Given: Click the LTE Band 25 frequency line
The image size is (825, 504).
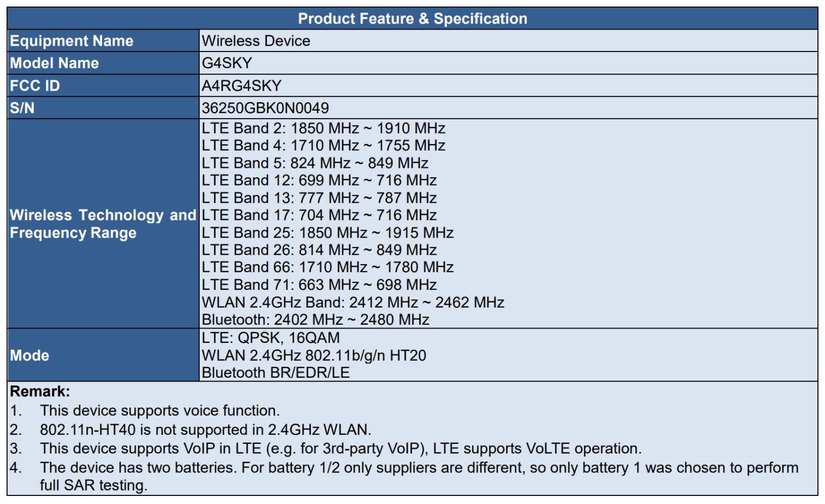Looking at the screenshot, I should pyautogui.click(x=328, y=233).
